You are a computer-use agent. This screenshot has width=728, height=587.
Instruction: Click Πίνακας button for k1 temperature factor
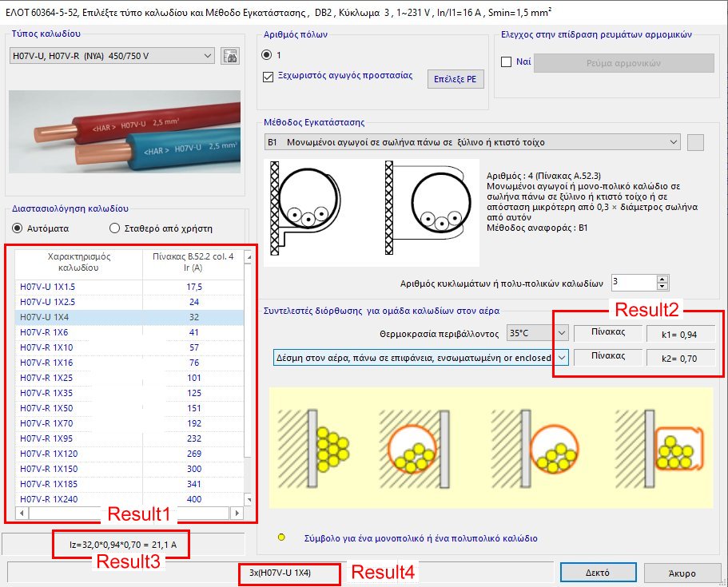point(608,333)
